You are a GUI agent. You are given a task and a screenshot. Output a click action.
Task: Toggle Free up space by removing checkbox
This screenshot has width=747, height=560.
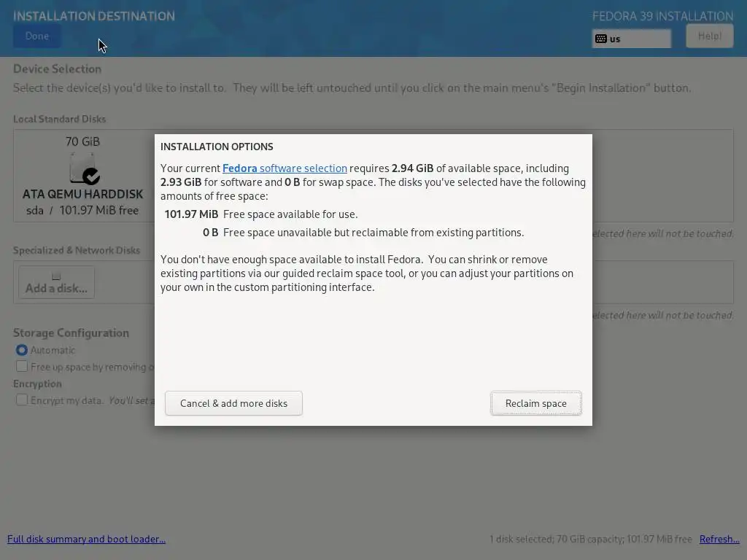coord(21,367)
